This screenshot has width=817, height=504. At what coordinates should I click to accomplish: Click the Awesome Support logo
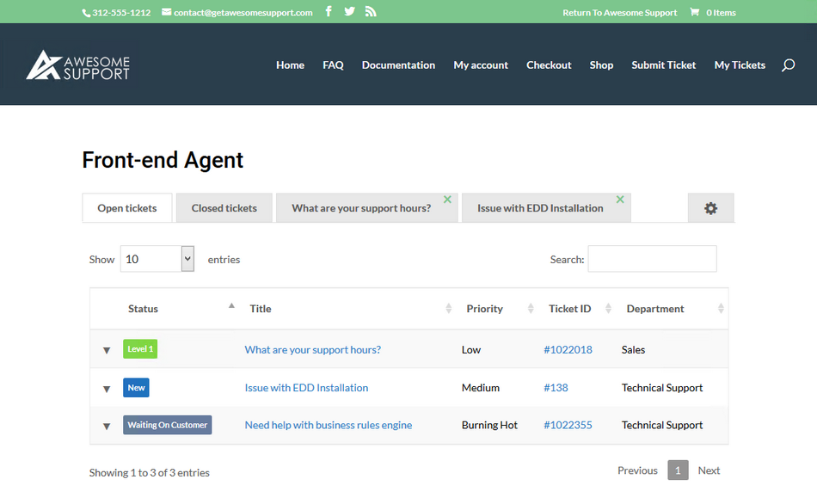pos(78,65)
